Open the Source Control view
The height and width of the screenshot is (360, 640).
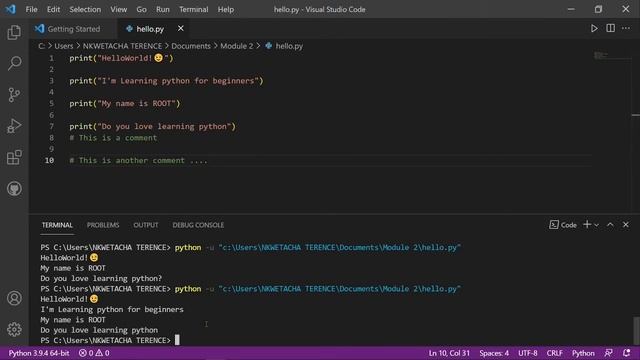click(14, 95)
